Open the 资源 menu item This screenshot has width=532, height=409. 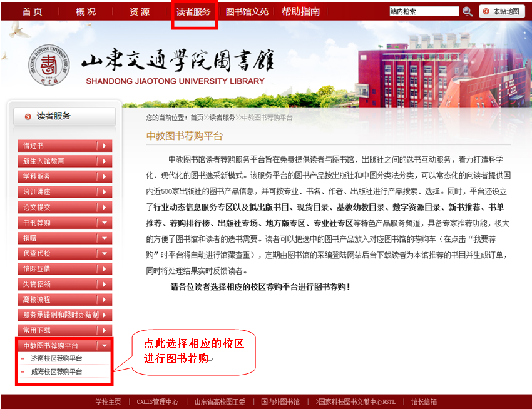pos(140,12)
